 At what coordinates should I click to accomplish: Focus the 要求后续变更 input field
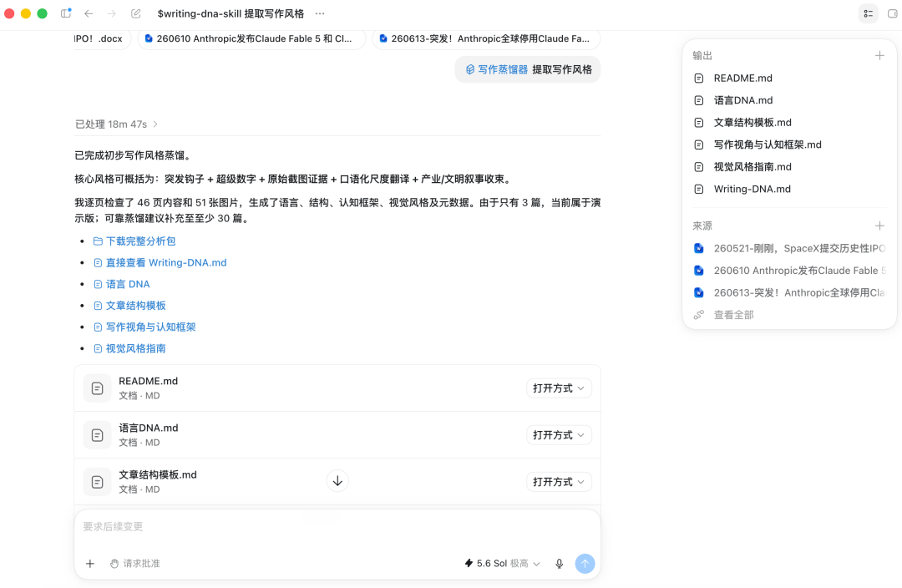(x=337, y=527)
